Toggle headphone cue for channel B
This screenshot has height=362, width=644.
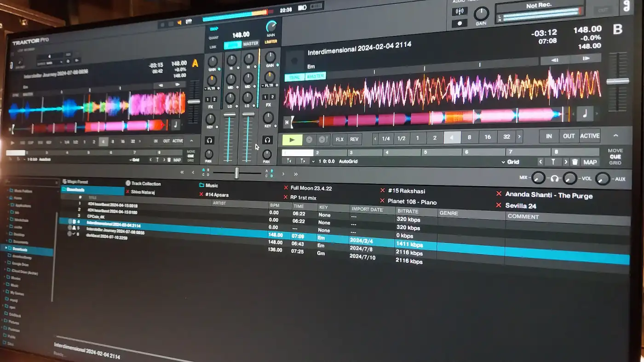[267, 140]
